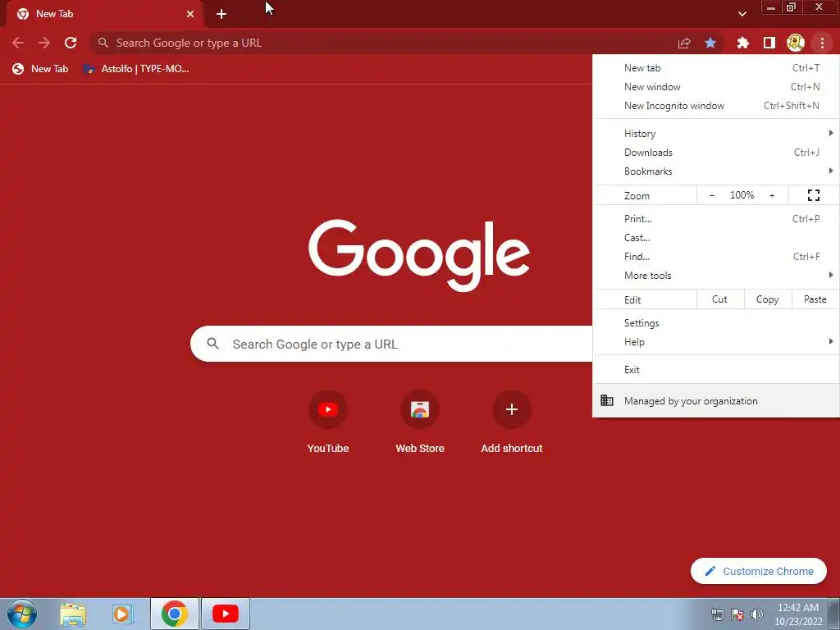This screenshot has width=840, height=630.
Task: Click the Cut button in Edit row
Action: point(720,299)
